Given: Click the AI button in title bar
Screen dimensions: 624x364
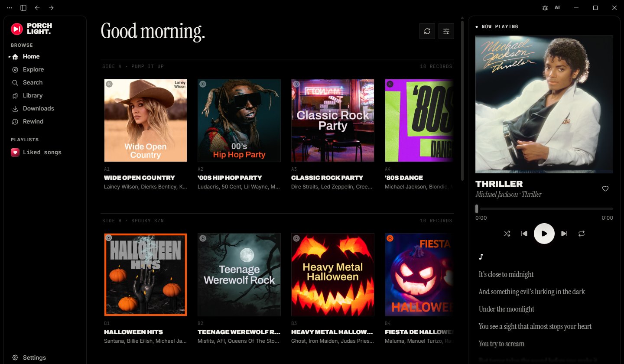Looking at the screenshot, I should click(557, 8).
